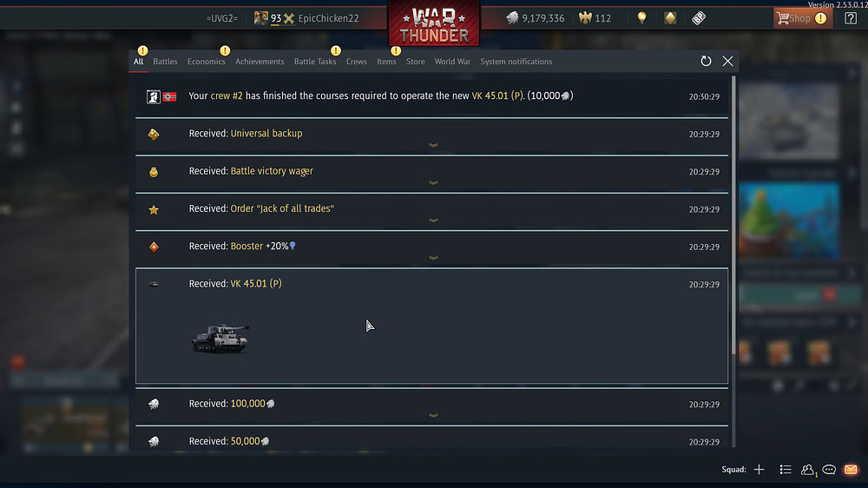Expand the Order Jack of all trades entry
The height and width of the screenshot is (488, 868).
click(433, 221)
